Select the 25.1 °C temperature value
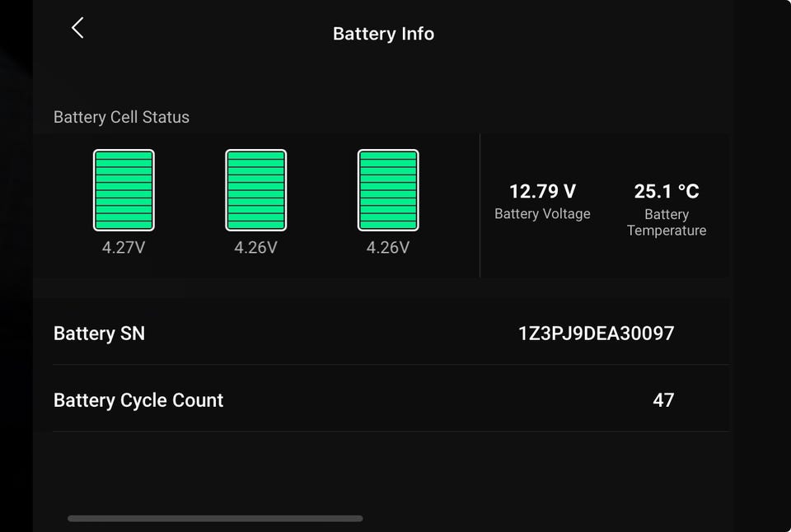The width and height of the screenshot is (791, 532). [x=666, y=192]
